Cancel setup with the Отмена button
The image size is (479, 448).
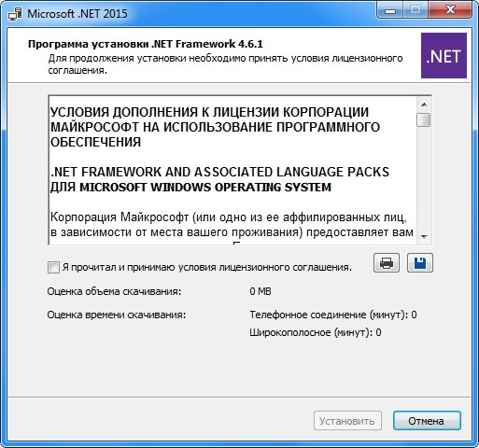pyautogui.click(x=427, y=421)
